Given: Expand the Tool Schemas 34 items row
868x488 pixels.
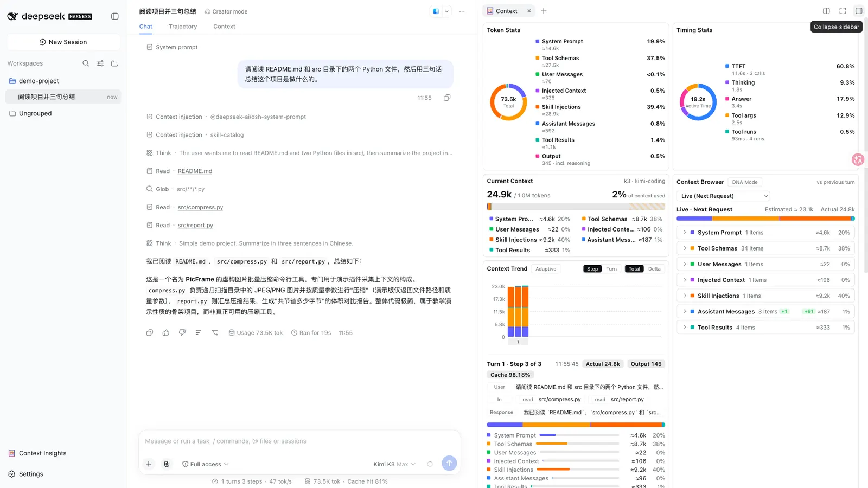Looking at the screenshot, I should pyautogui.click(x=765, y=248).
